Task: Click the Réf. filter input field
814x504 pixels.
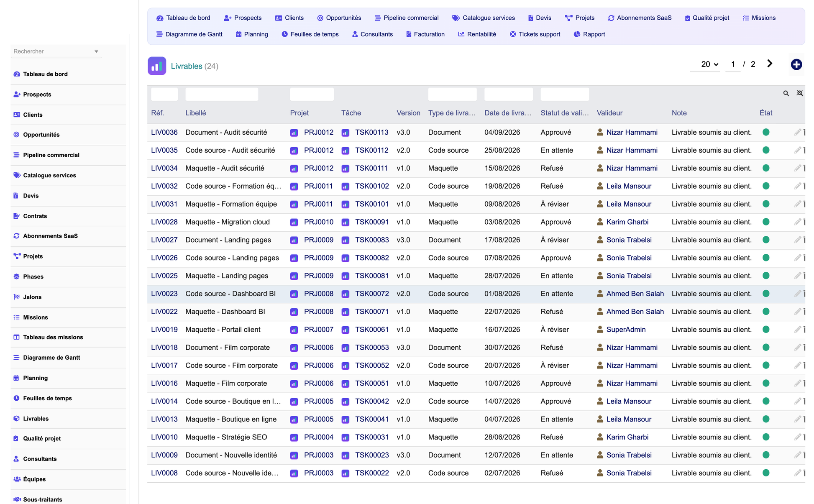Action: [164, 94]
